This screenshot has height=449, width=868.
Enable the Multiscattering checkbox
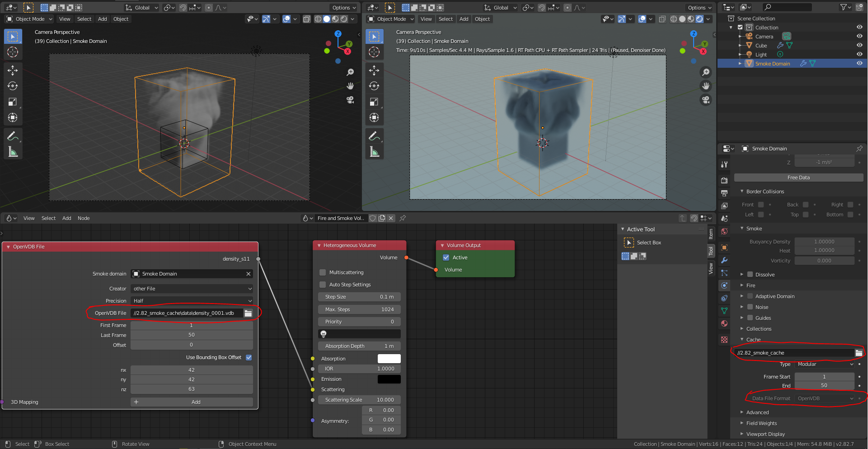(x=323, y=272)
